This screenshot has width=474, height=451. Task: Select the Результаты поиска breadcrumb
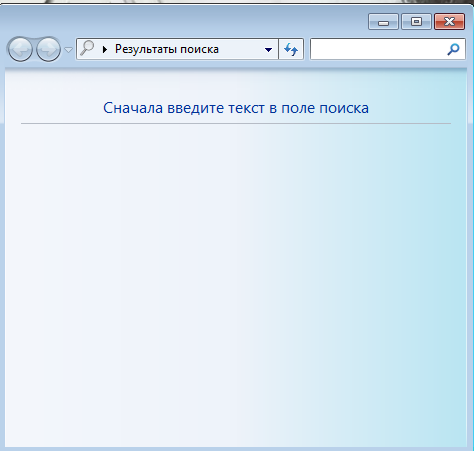[x=167, y=49]
